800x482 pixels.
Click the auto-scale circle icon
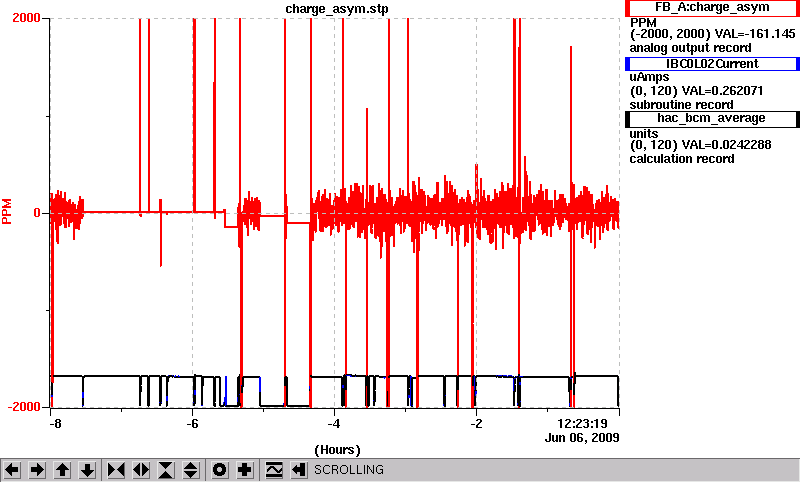click(219, 470)
